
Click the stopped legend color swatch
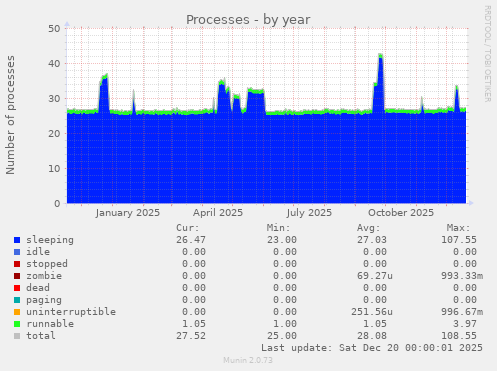tap(17, 264)
